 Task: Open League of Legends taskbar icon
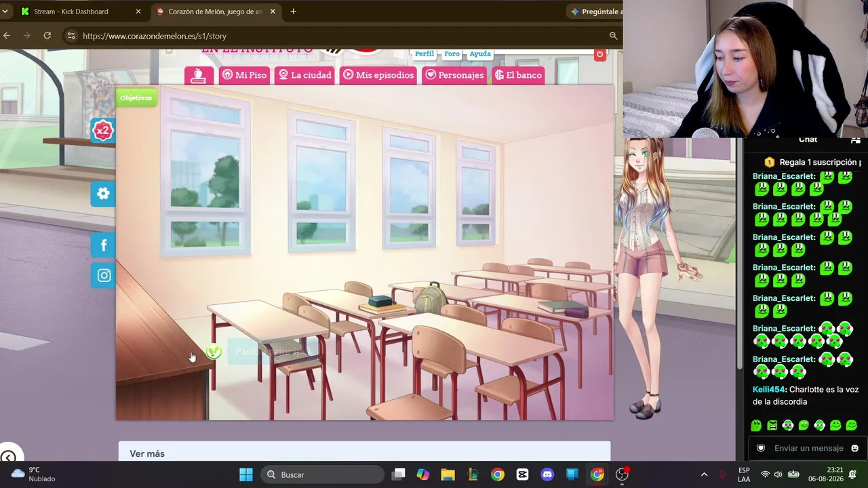(473, 474)
